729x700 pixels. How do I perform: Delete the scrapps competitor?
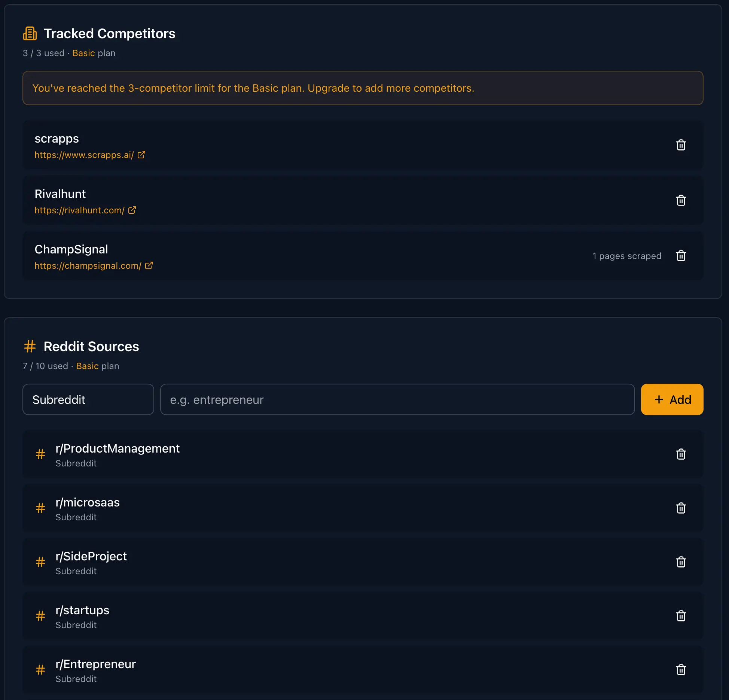tap(681, 145)
